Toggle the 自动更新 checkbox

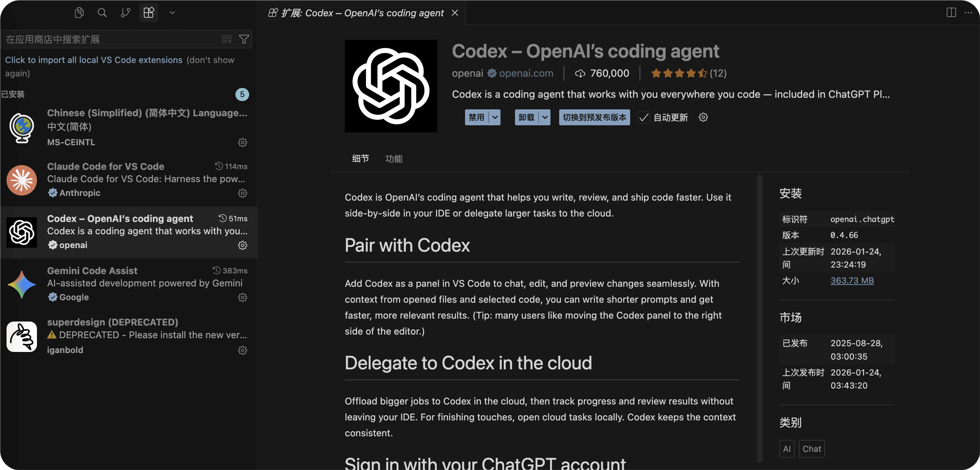(644, 117)
